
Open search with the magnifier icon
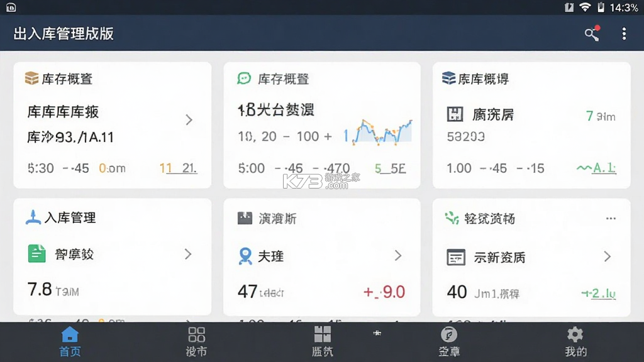[592, 34]
